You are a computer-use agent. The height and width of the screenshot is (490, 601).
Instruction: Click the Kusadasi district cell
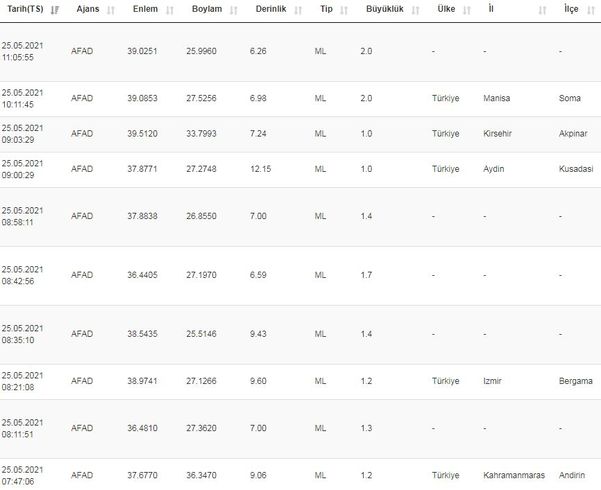coord(575,169)
